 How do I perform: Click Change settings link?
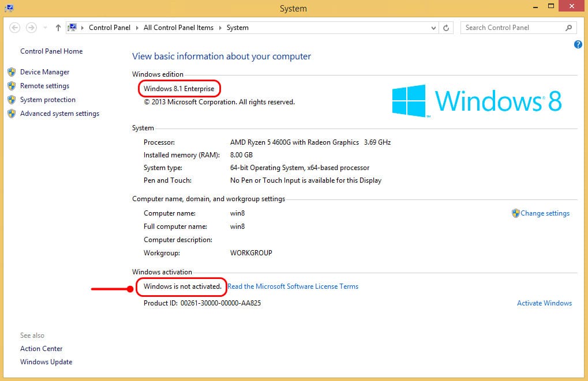[x=545, y=213]
